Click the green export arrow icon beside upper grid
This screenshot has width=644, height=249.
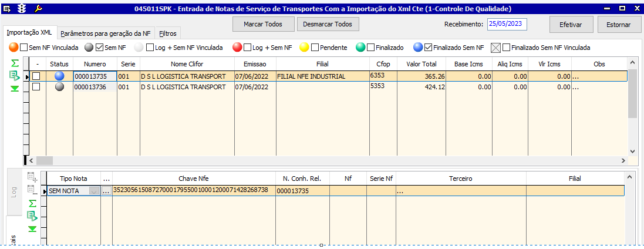pyautogui.click(x=15, y=76)
